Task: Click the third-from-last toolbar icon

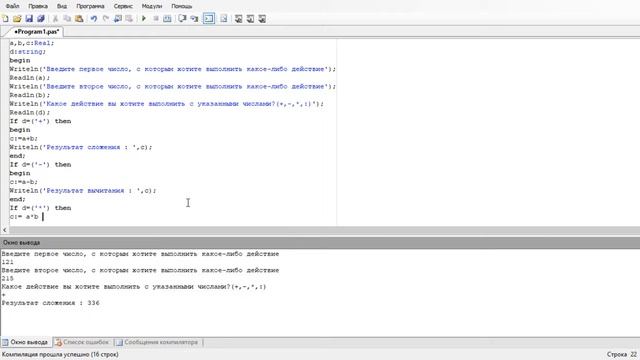Action: point(238,18)
